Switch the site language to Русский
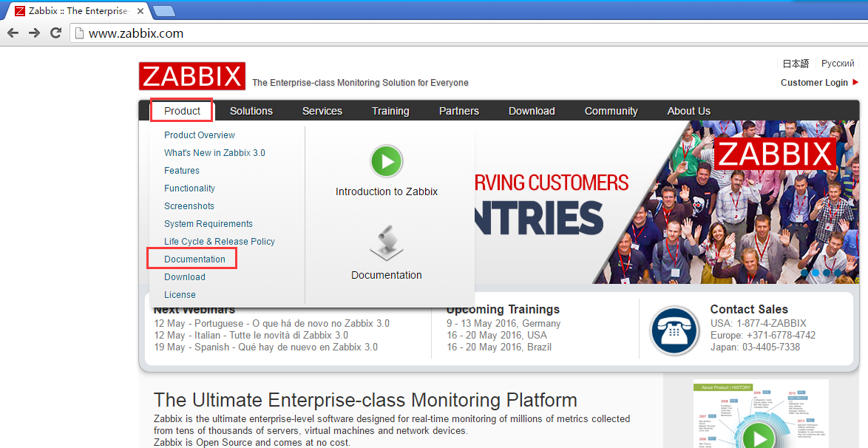 coord(838,64)
